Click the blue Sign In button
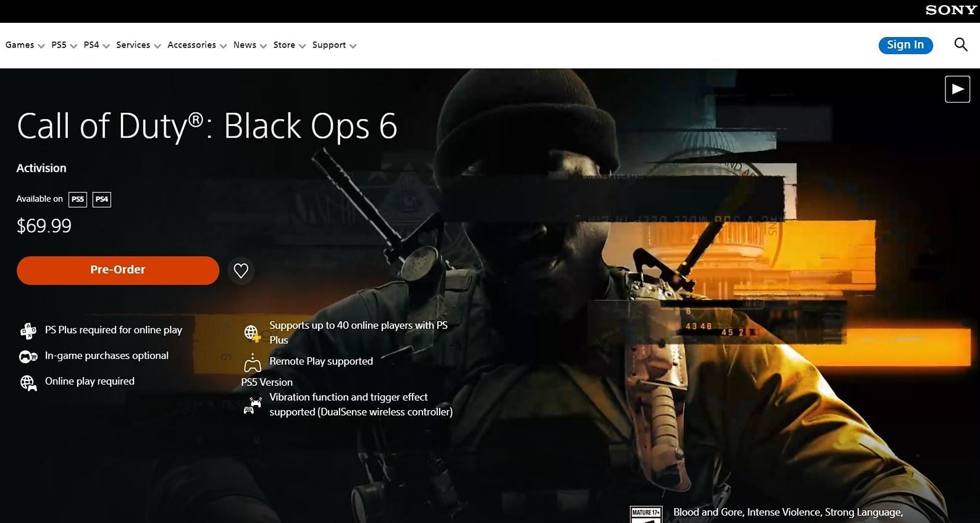 (x=905, y=45)
